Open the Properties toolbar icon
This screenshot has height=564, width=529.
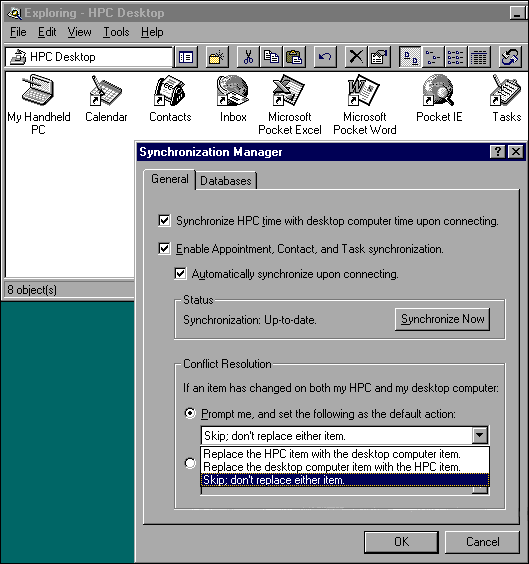click(x=379, y=57)
